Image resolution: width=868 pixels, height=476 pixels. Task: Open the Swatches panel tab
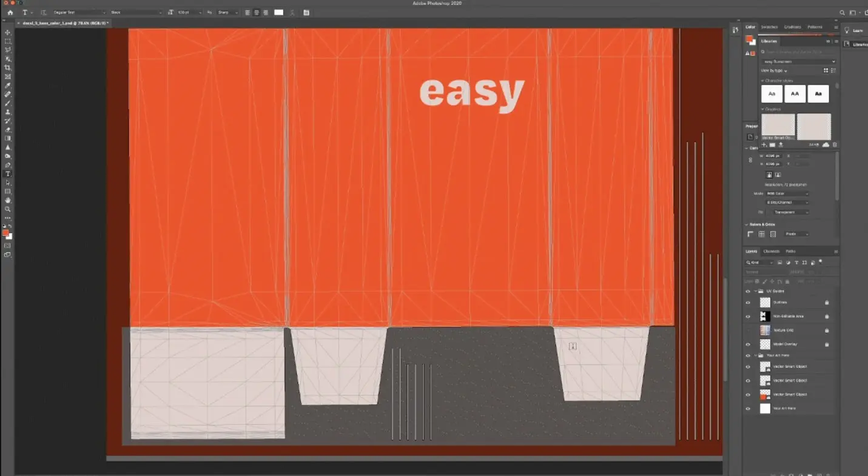[x=769, y=27]
